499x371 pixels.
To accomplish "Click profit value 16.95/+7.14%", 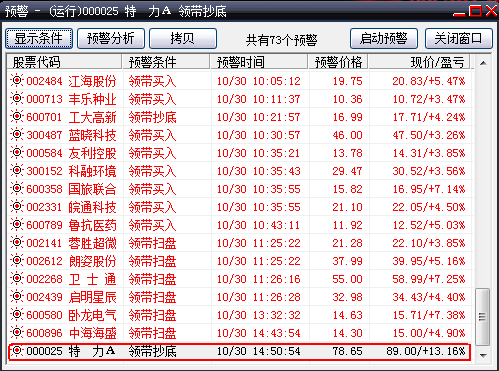I will pyautogui.click(x=429, y=189).
